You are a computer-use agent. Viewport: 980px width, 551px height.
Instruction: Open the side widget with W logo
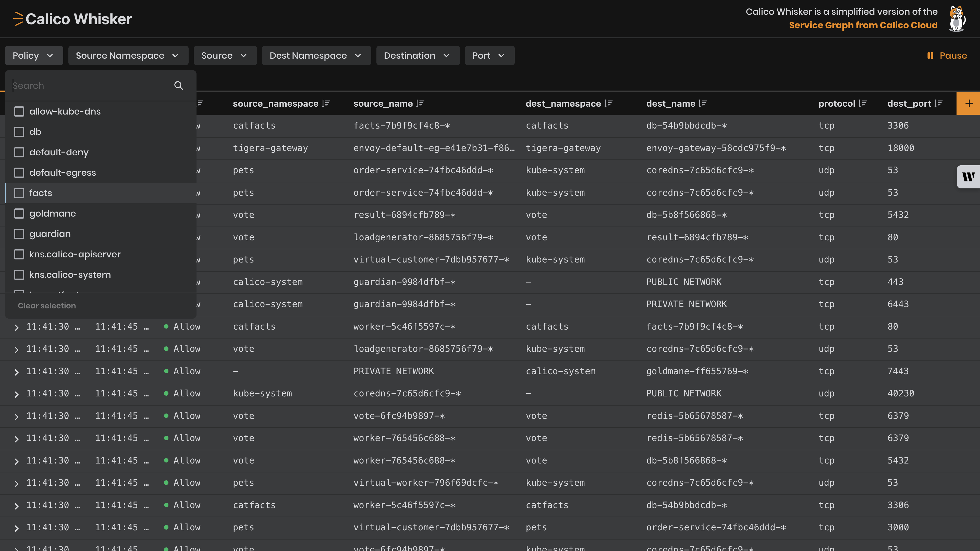pyautogui.click(x=969, y=177)
